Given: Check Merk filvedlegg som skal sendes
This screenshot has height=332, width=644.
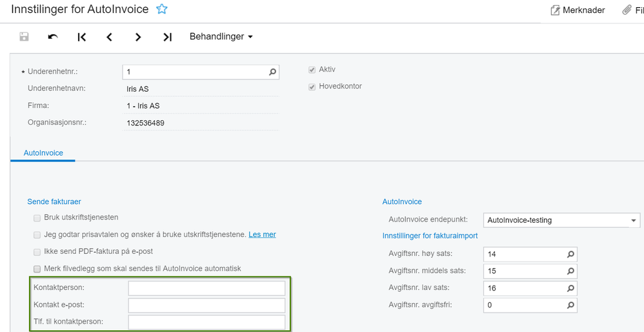Looking at the screenshot, I should (x=37, y=269).
